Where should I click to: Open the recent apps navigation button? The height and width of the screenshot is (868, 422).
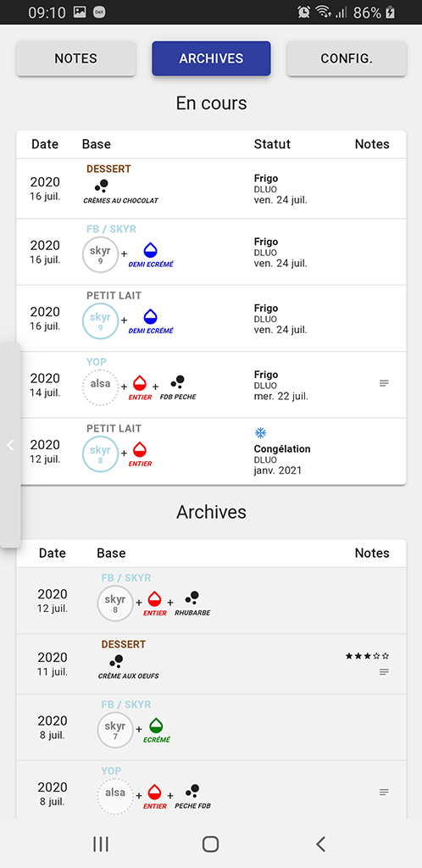(x=101, y=843)
